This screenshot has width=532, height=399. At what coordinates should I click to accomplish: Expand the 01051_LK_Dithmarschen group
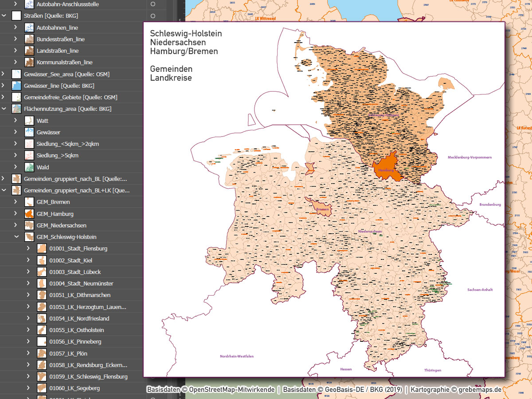(28, 295)
